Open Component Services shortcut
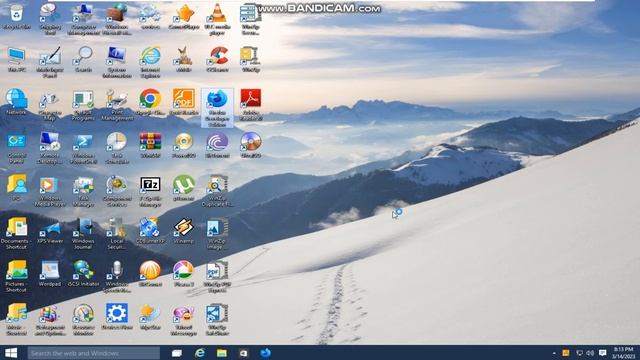The width and height of the screenshot is (640, 360). click(117, 191)
